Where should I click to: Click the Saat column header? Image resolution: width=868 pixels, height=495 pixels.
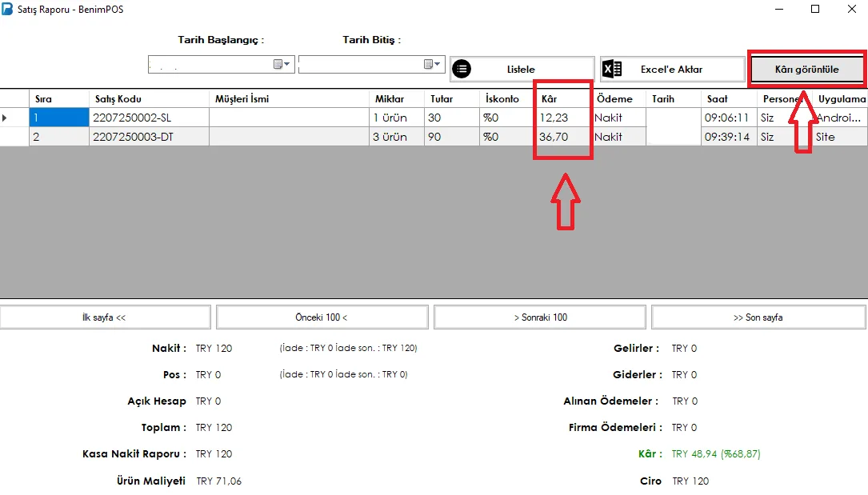(729, 99)
